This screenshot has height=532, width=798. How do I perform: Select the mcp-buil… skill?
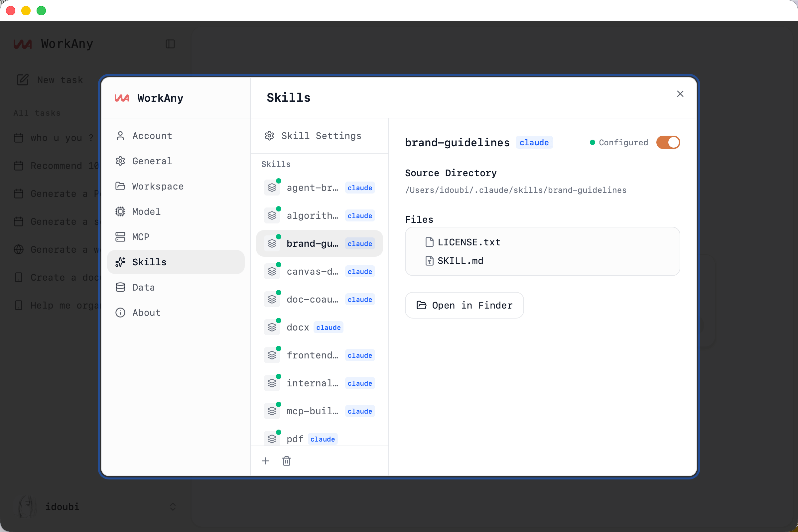pos(319,411)
